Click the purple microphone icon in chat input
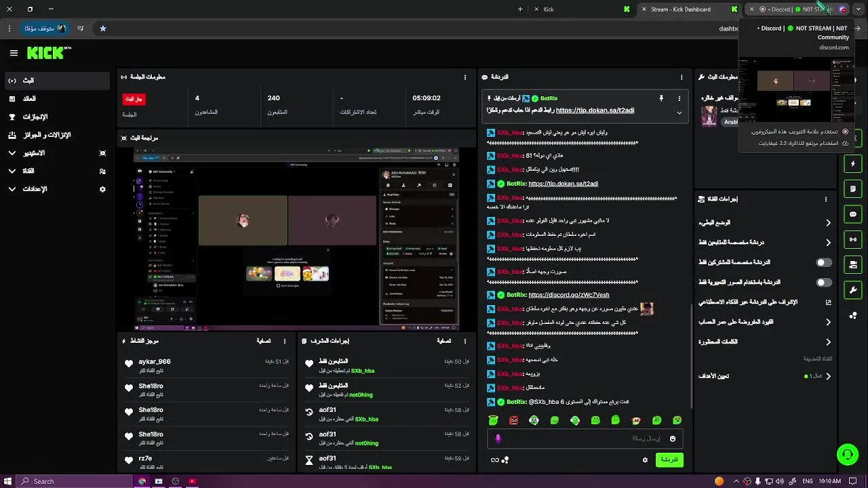This screenshot has width=868, height=488. click(x=498, y=439)
